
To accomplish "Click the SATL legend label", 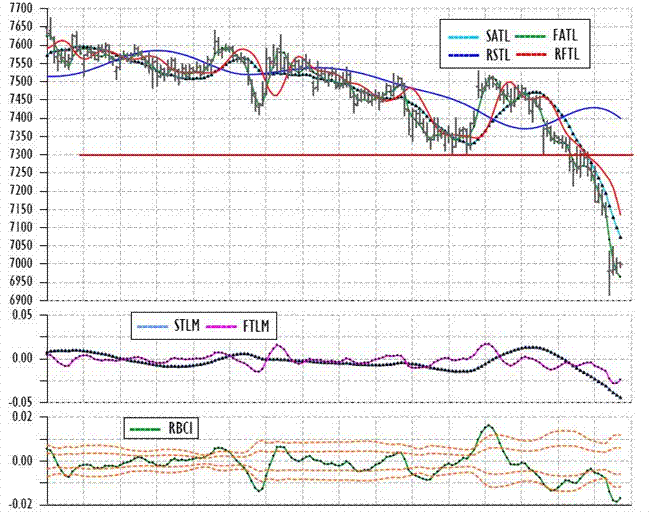I will [x=498, y=36].
